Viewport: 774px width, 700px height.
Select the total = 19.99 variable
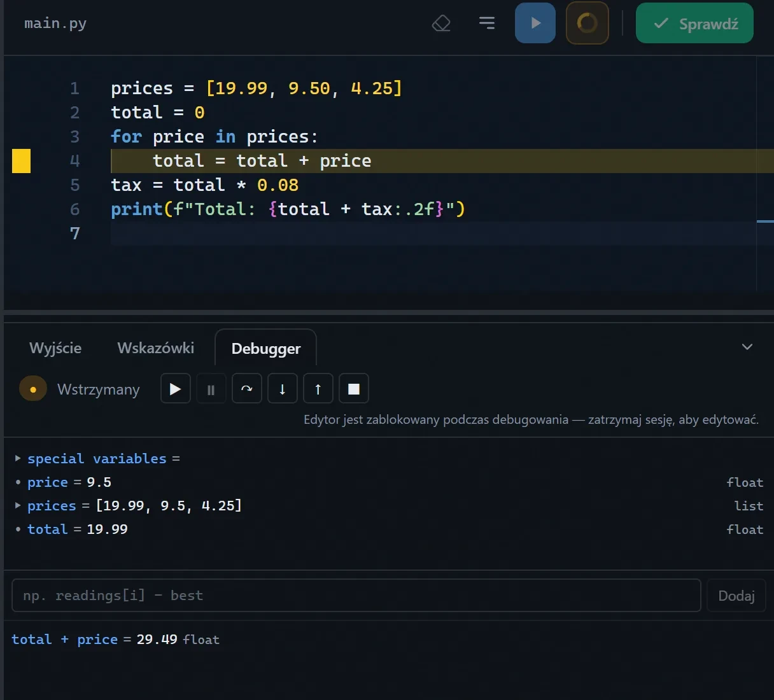pos(389,529)
